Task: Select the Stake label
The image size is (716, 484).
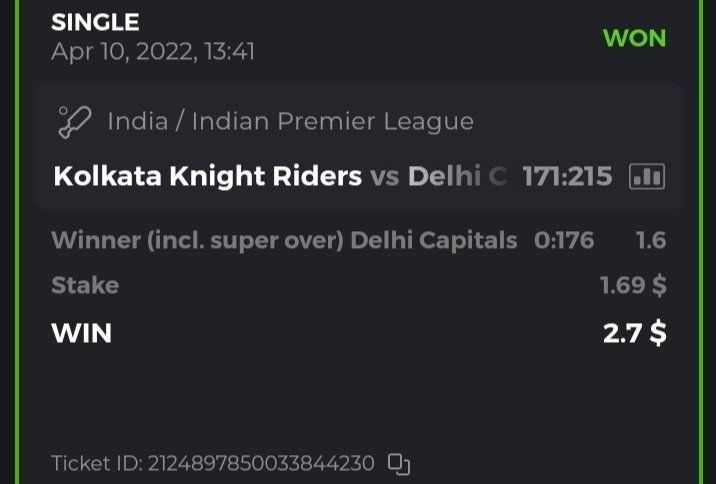Action: [x=85, y=285]
